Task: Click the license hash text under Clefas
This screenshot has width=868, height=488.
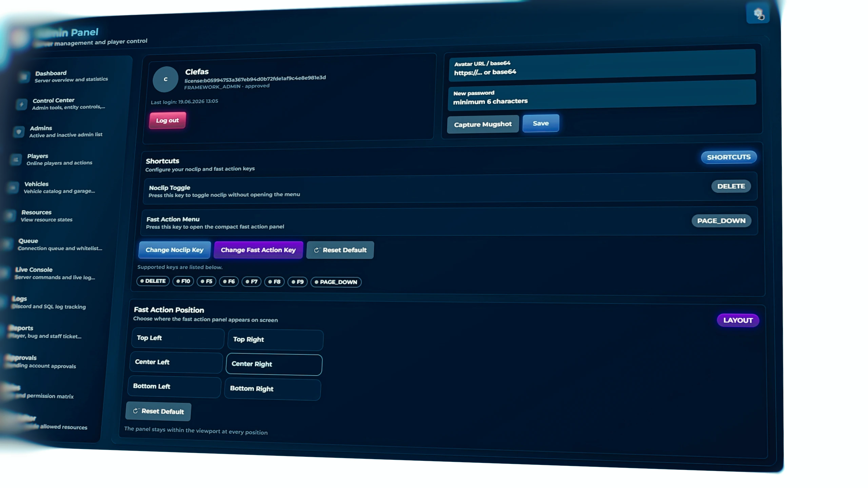Action: (x=255, y=79)
